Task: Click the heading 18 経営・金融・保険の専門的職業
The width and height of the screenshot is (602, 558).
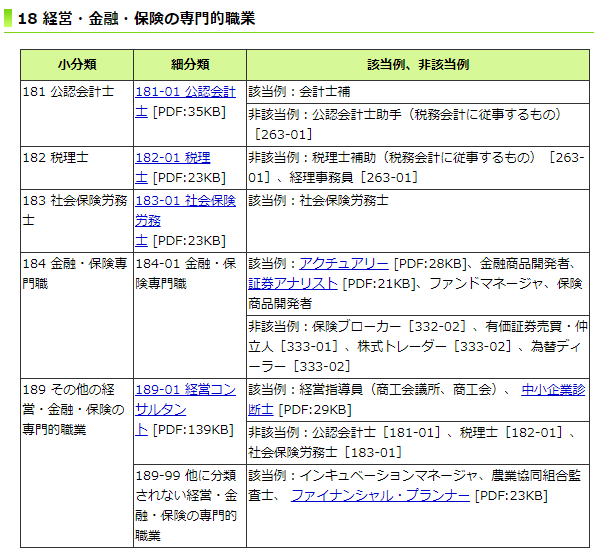Action: (x=136, y=18)
